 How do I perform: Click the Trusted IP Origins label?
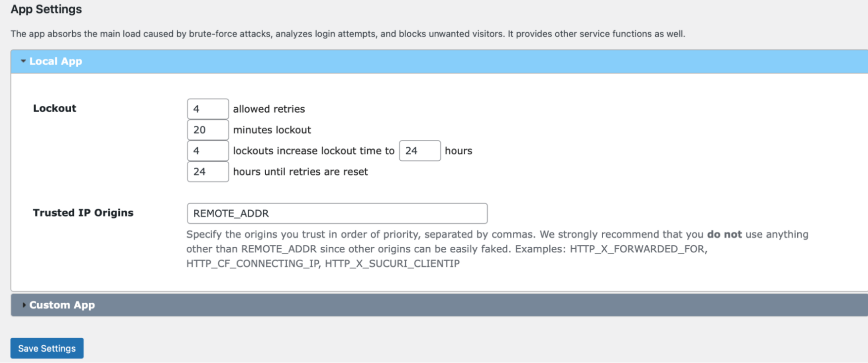(x=83, y=213)
